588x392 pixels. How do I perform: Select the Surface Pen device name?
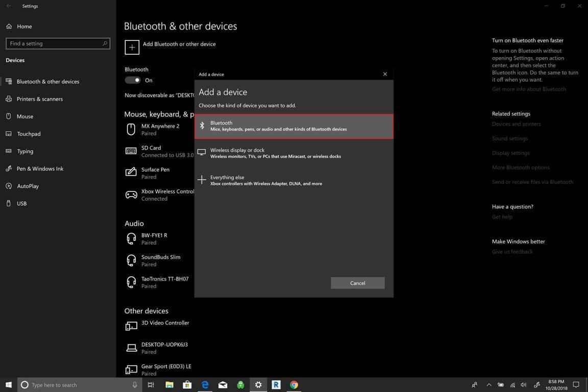(155, 169)
